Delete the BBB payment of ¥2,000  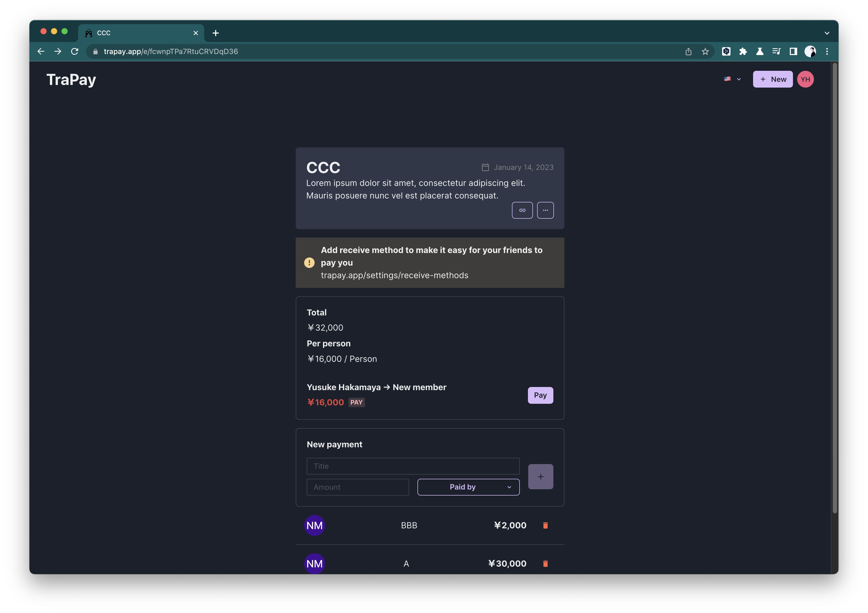[x=545, y=525]
